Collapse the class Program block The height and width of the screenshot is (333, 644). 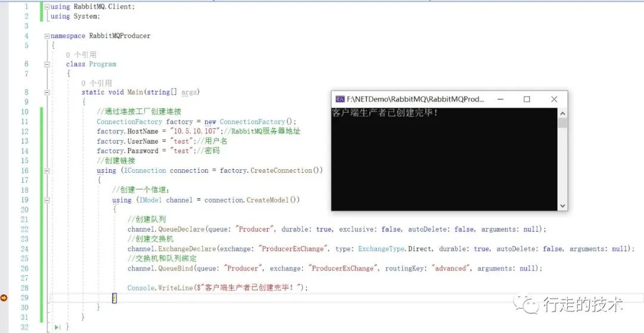47,64
